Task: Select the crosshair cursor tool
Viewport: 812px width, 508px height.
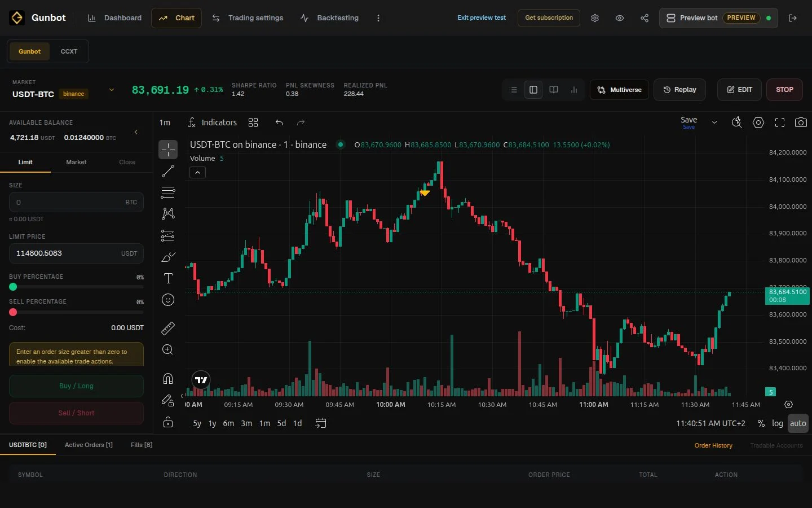Action: [168, 150]
